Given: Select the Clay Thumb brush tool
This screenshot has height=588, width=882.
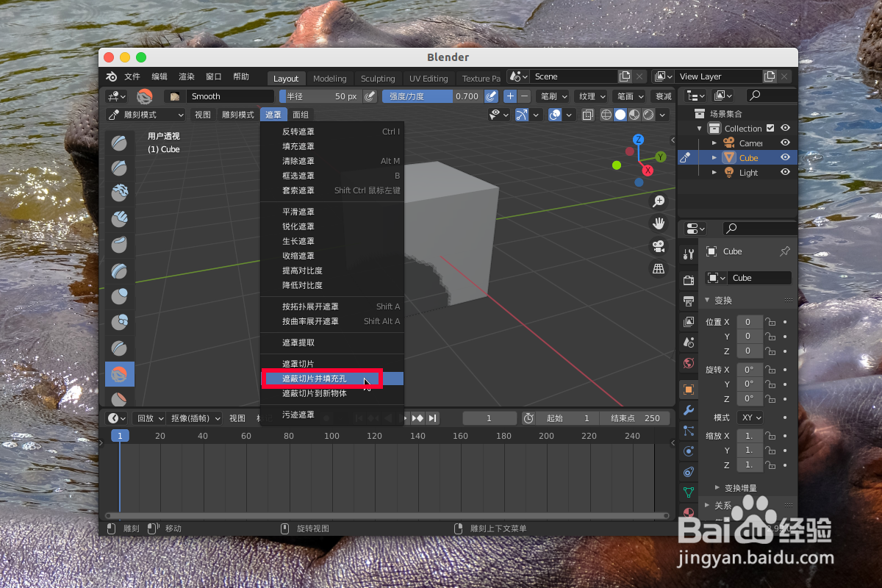Looking at the screenshot, I should [x=120, y=245].
